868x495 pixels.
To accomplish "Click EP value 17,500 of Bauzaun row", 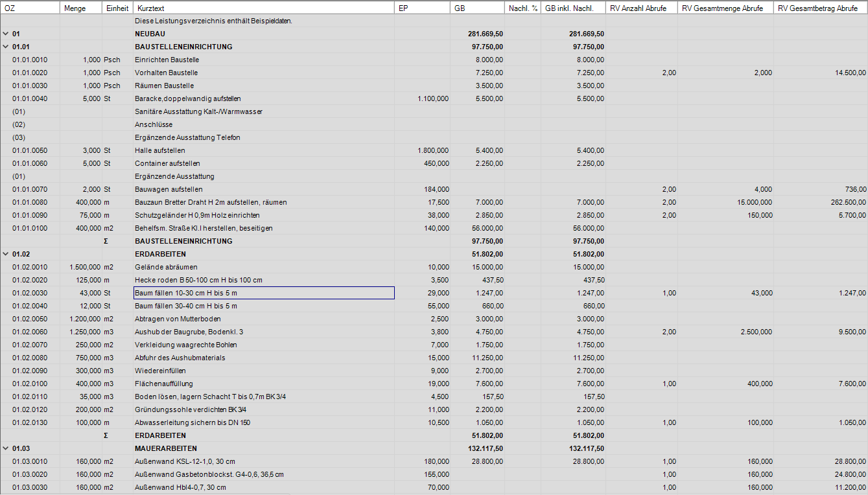I will [x=438, y=202].
